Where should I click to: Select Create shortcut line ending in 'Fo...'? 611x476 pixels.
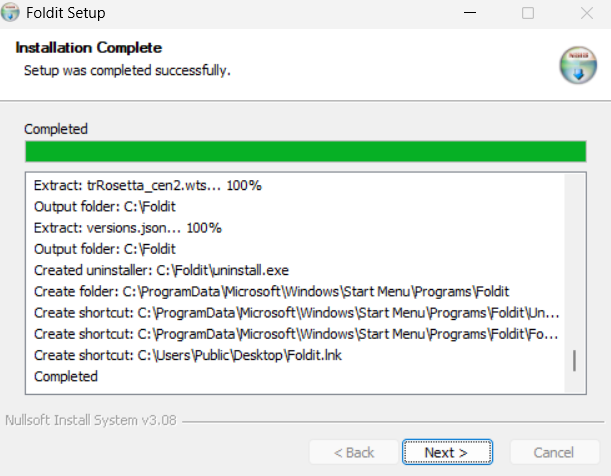[296, 334]
